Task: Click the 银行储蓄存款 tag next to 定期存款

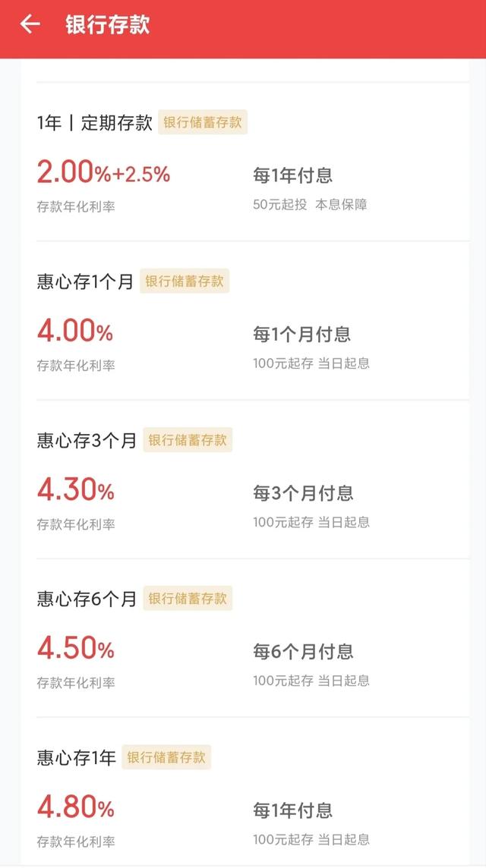Action: point(203,122)
